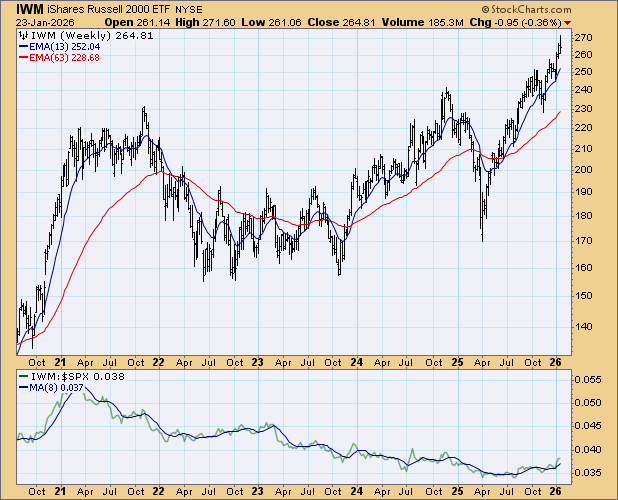Click the NYSE exchange label
The height and width of the screenshot is (500, 618).
coord(188,10)
